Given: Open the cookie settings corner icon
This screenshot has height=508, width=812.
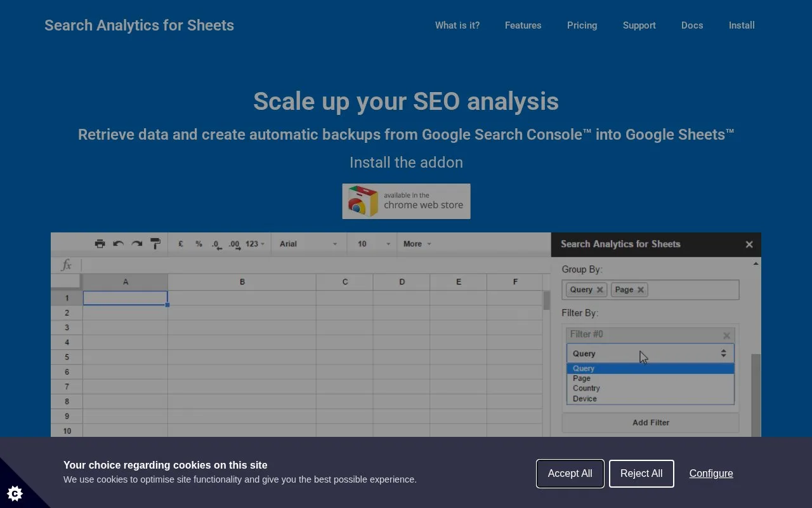Looking at the screenshot, I should coord(15,493).
